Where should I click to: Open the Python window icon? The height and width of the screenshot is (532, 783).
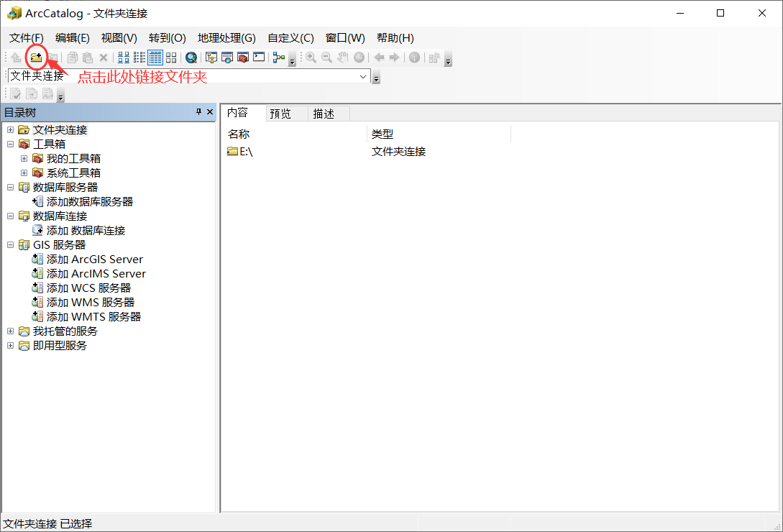[259, 57]
